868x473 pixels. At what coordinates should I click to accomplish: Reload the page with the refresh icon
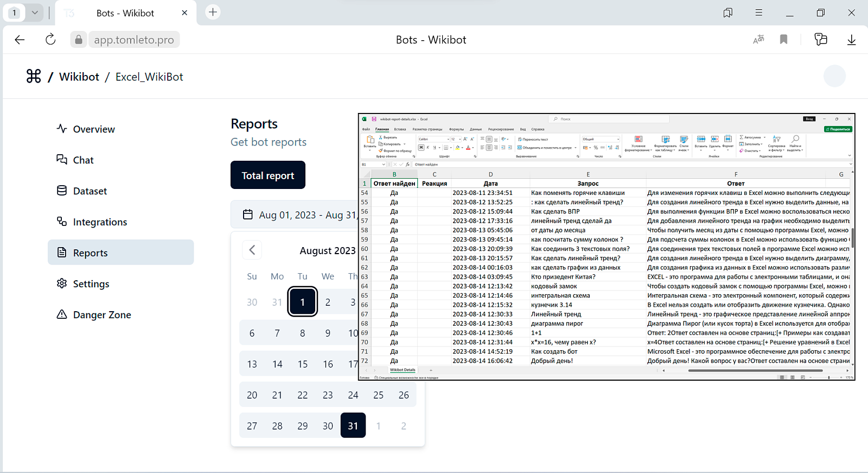point(50,40)
